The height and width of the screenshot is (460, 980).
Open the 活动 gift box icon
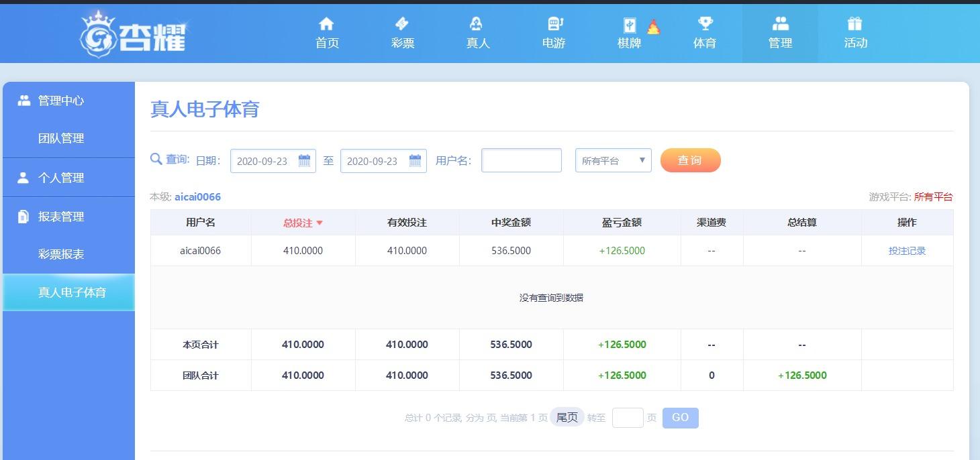854,24
